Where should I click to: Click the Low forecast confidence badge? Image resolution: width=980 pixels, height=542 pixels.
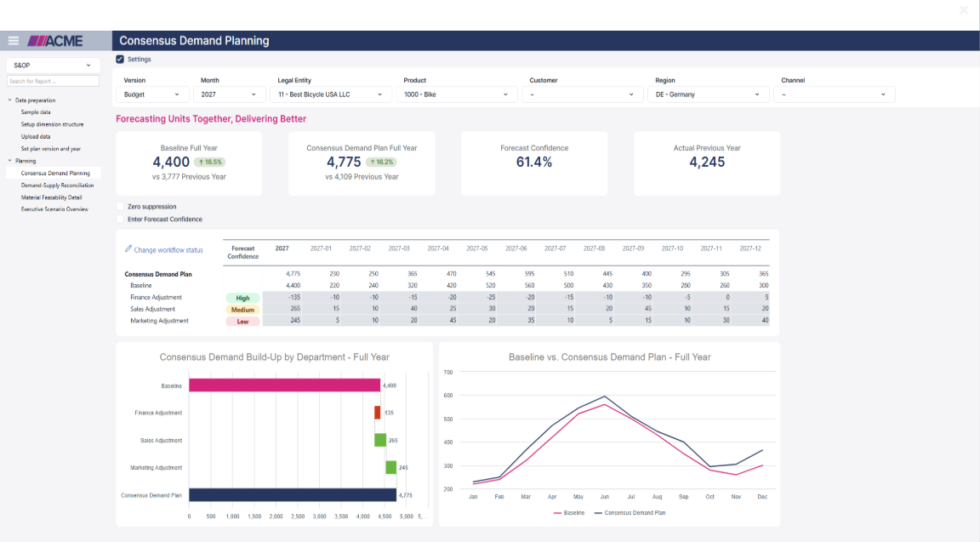242,322
